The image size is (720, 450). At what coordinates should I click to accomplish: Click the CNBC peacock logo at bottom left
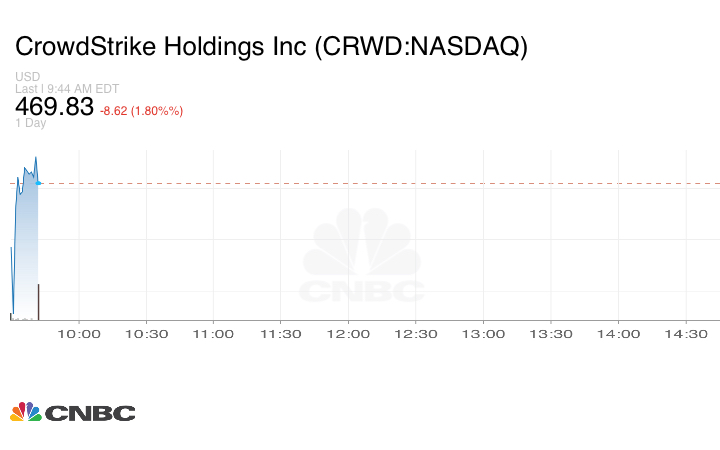point(72,412)
